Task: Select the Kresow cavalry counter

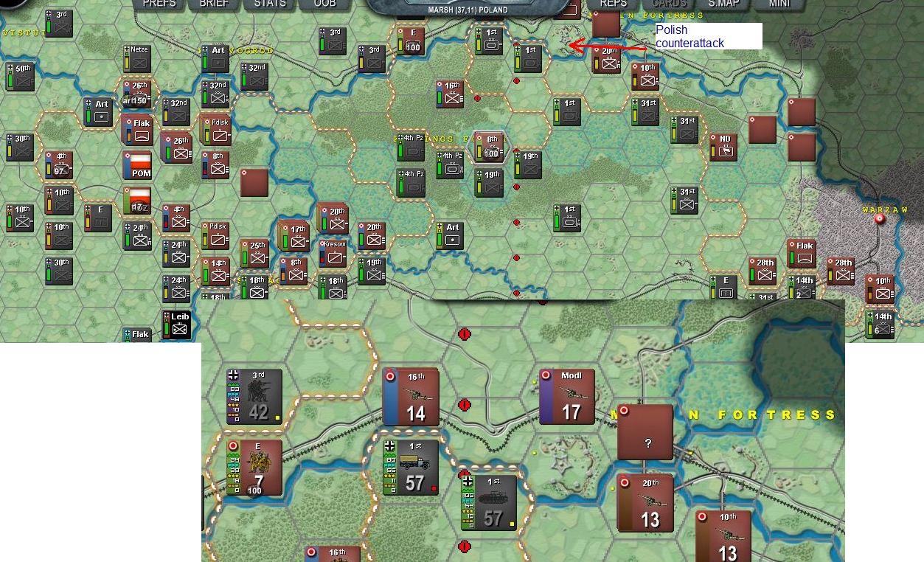Action: tap(333, 253)
